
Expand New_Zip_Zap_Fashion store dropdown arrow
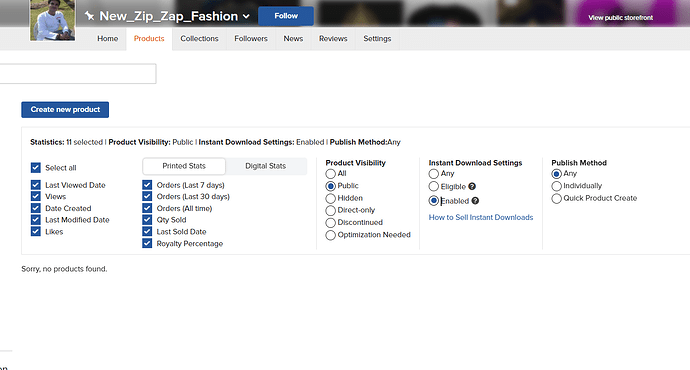pos(246,17)
